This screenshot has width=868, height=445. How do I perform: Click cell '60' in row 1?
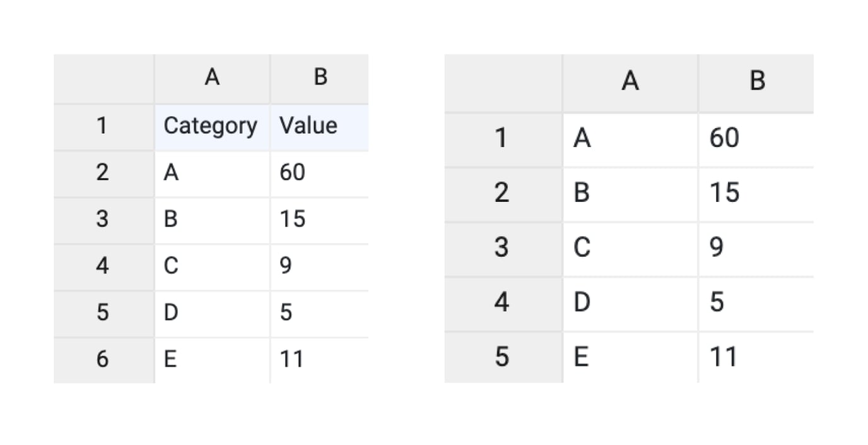(x=754, y=138)
